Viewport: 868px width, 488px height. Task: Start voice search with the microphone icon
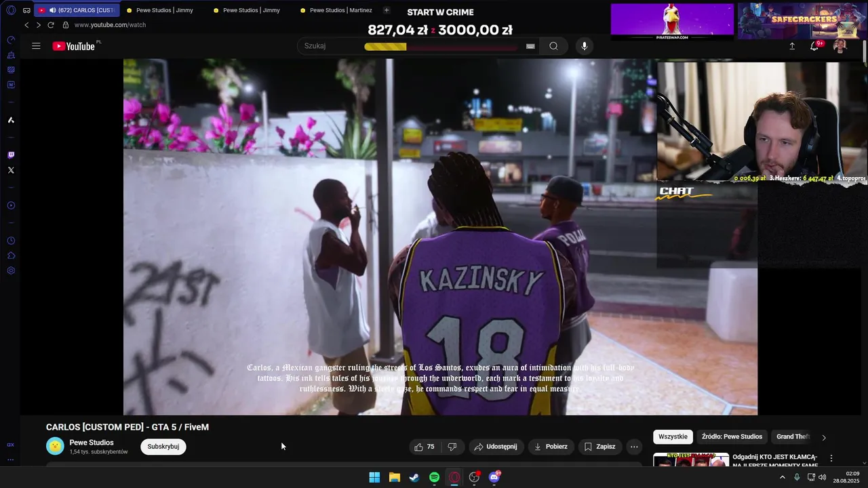pos(585,46)
